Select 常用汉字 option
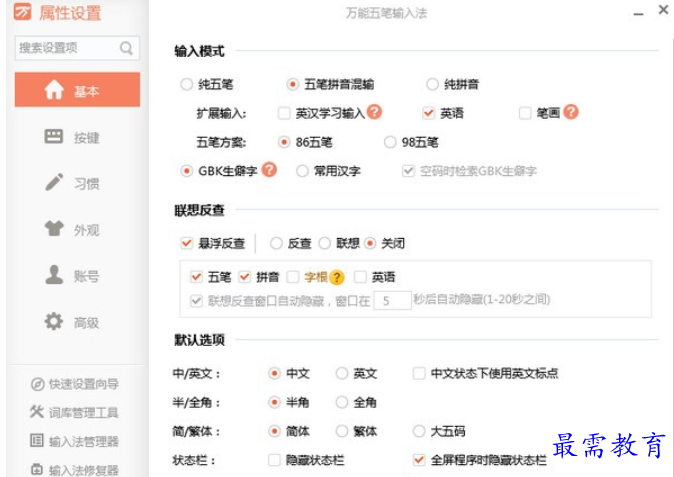 pyautogui.click(x=302, y=171)
